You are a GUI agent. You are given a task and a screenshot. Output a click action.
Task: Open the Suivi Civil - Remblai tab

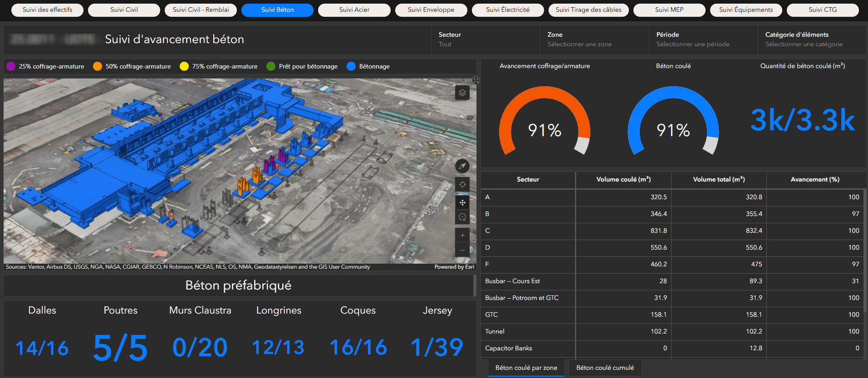click(x=201, y=10)
